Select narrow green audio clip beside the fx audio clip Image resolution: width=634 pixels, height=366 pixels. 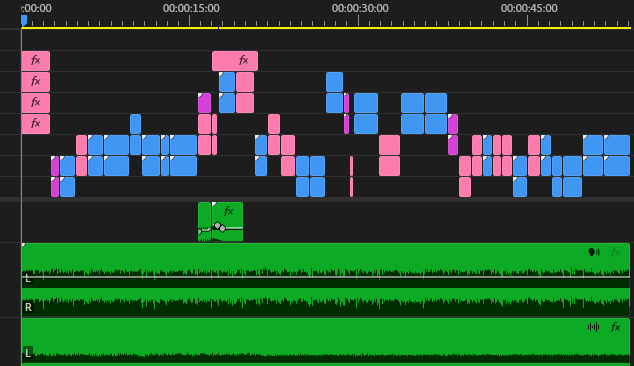tap(204, 222)
